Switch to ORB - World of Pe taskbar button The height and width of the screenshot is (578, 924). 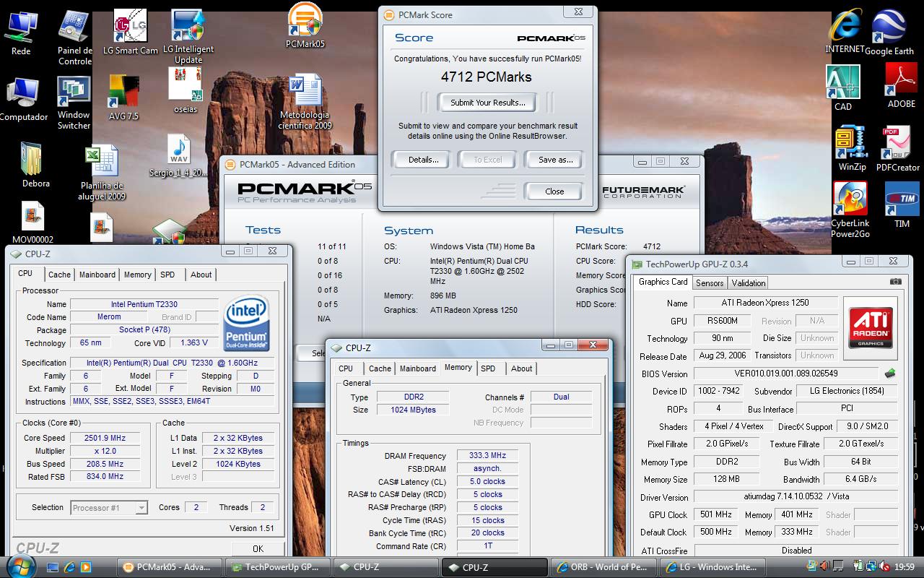(605, 567)
